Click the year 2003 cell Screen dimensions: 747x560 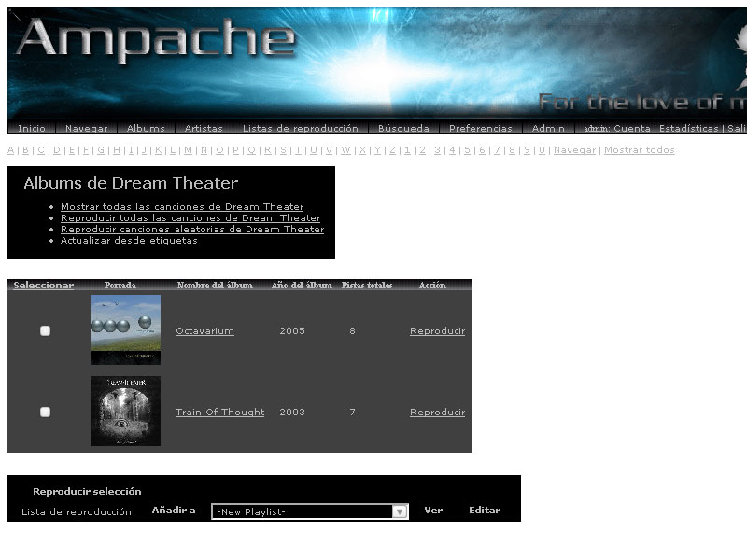click(292, 412)
